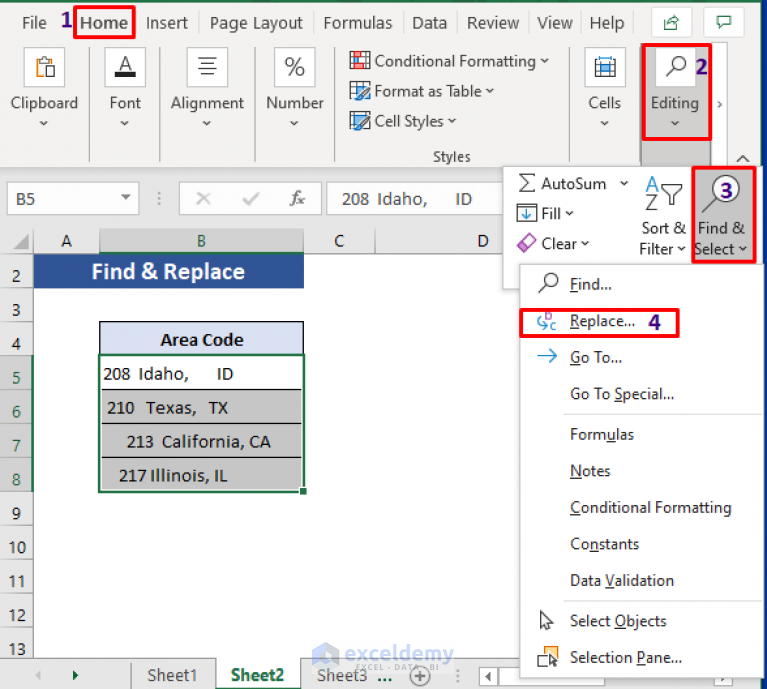Open the Help tab
The width and height of the screenshot is (767, 689).
[x=607, y=22]
